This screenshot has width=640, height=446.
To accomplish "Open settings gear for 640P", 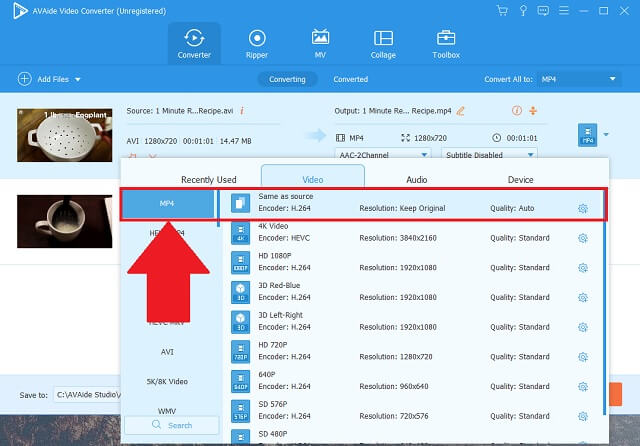I will click(x=583, y=387).
